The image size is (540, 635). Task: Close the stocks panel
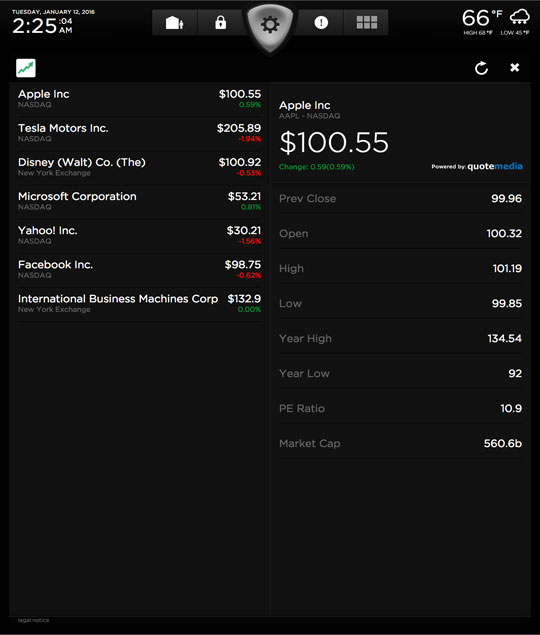pyautogui.click(x=514, y=68)
